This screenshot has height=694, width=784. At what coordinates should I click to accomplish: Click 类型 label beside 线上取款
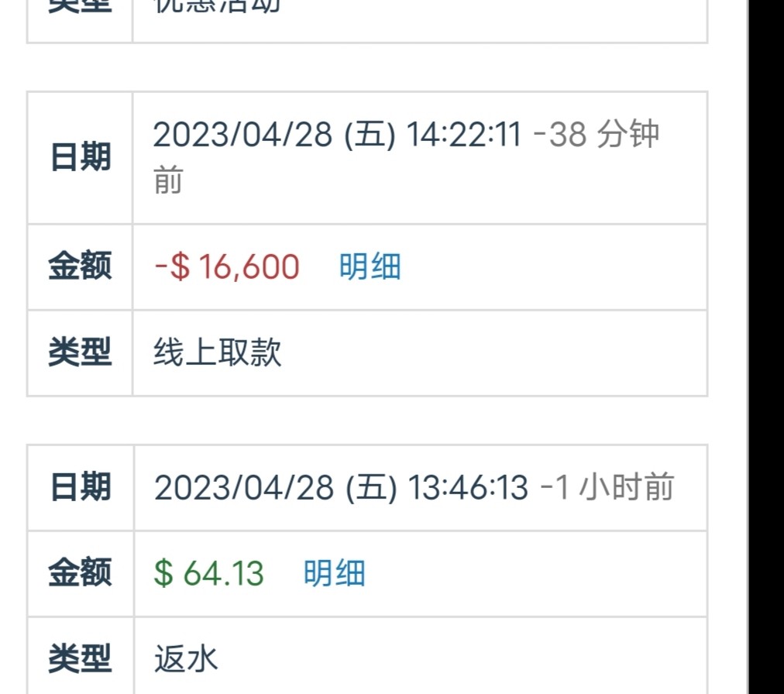point(80,353)
